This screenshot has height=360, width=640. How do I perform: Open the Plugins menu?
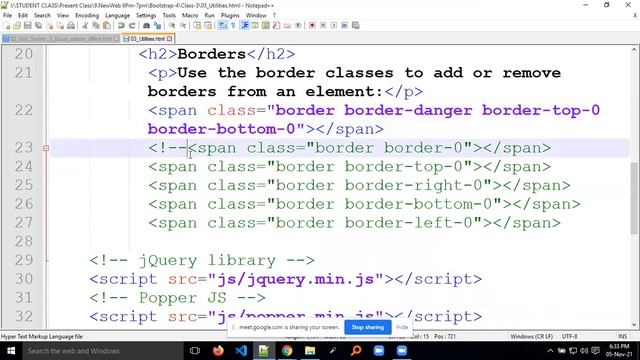tap(230, 15)
